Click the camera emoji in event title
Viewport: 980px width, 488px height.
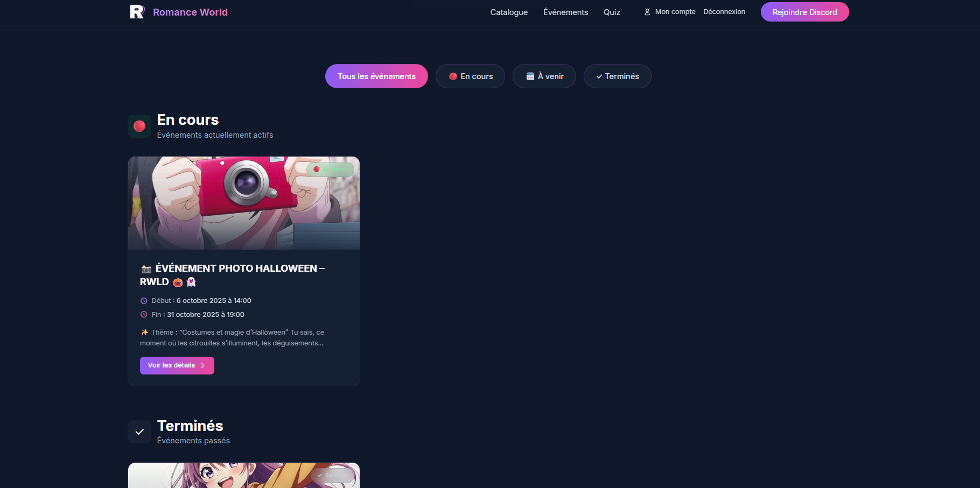pyautogui.click(x=146, y=268)
